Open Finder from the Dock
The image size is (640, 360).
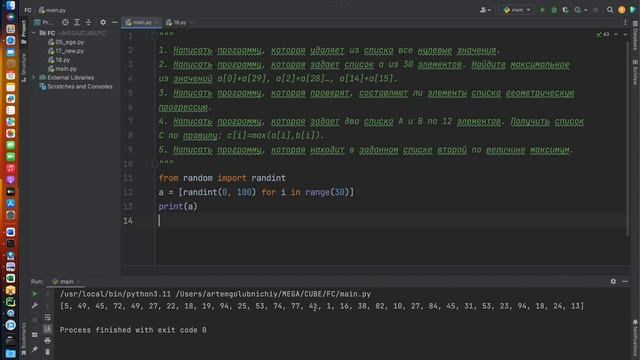pyautogui.click(x=11, y=6)
